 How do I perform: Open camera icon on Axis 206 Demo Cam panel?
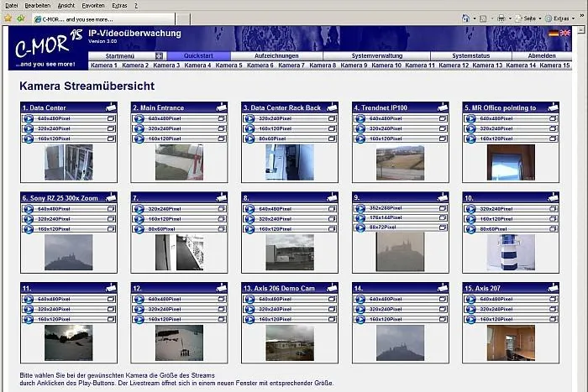(x=333, y=288)
